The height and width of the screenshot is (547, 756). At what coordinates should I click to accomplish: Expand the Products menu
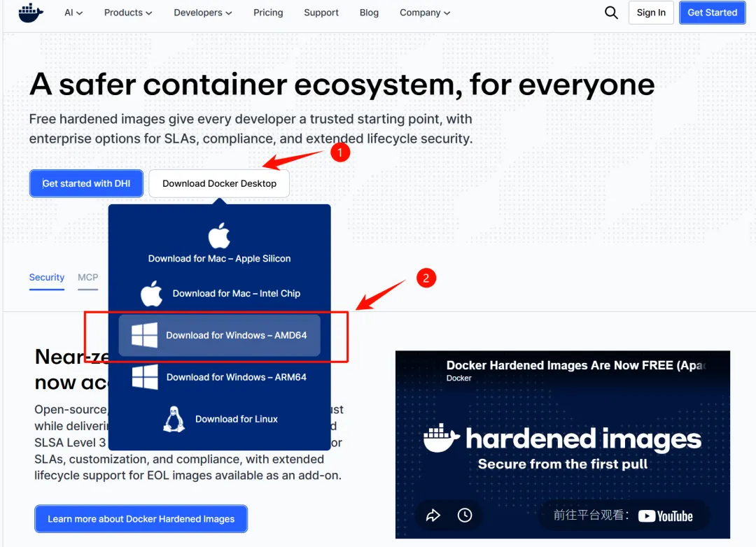coord(128,13)
